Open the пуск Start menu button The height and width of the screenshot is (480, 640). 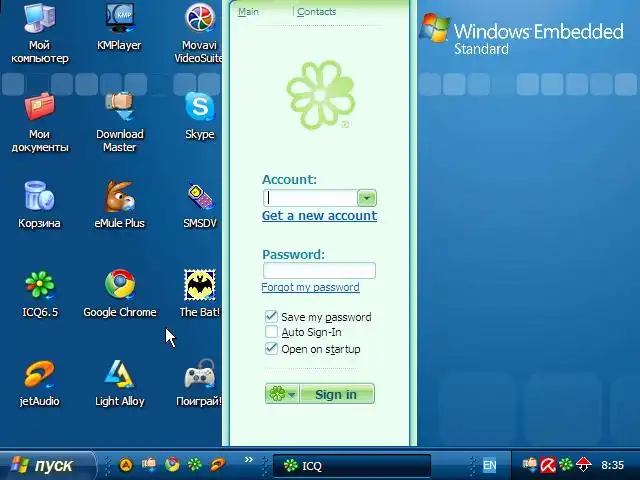47,465
